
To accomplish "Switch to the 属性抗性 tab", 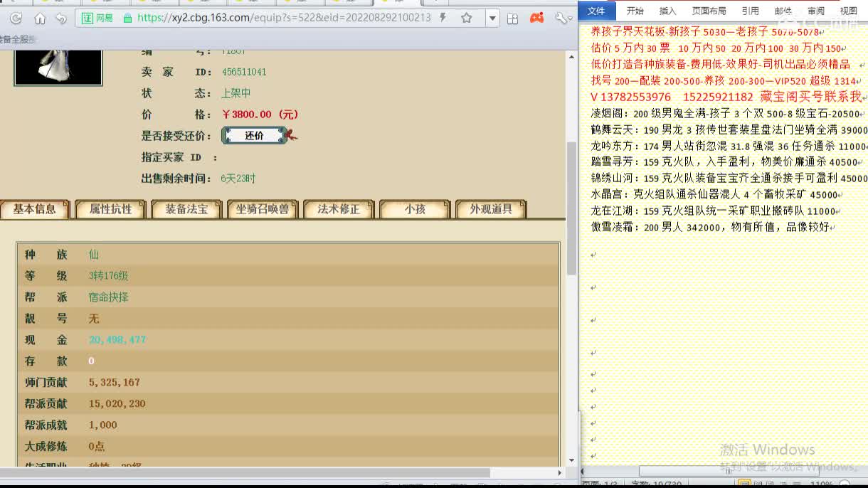I will tap(110, 209).
